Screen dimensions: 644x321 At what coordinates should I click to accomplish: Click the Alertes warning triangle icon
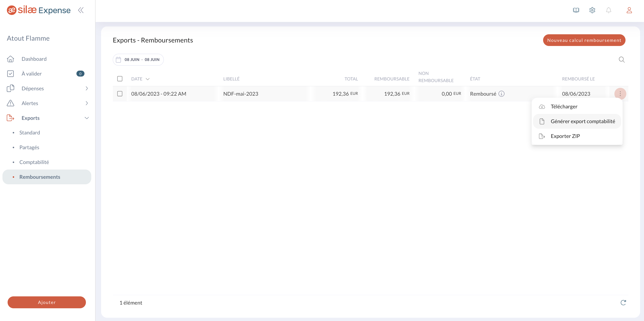pos(10,103)
